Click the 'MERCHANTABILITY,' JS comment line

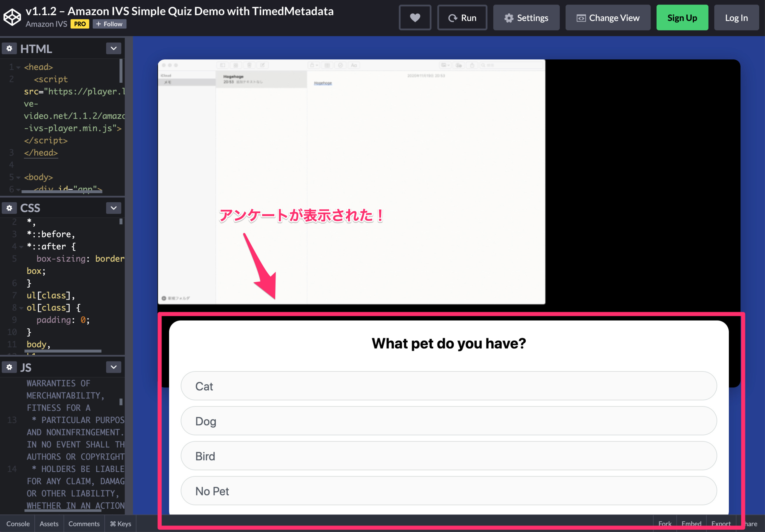tap(66, 396)
